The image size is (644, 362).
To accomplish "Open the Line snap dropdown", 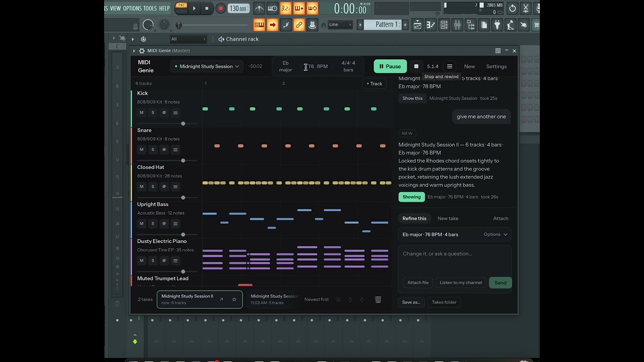I will point(340,25).
